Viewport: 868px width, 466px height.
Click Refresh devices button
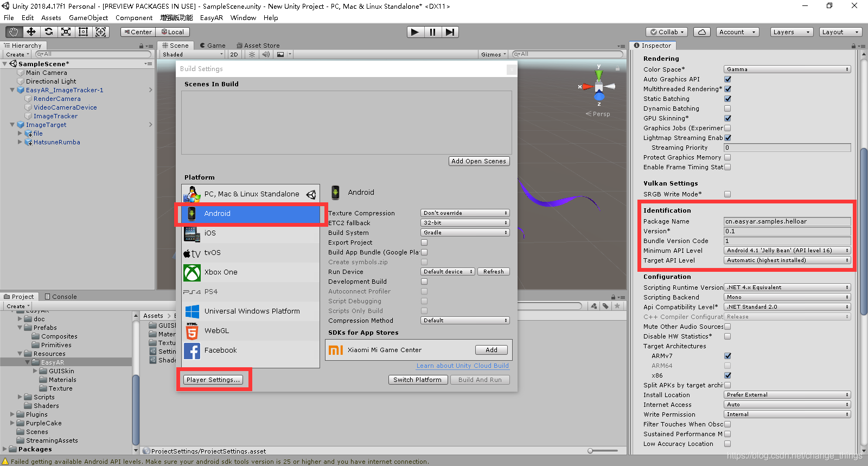[494, 272]
